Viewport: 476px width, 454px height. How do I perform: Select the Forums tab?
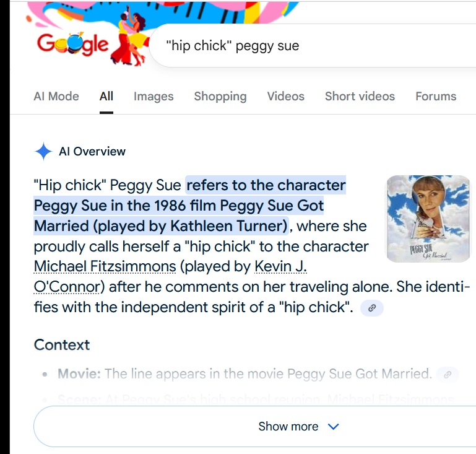click(x=436, y=97)
